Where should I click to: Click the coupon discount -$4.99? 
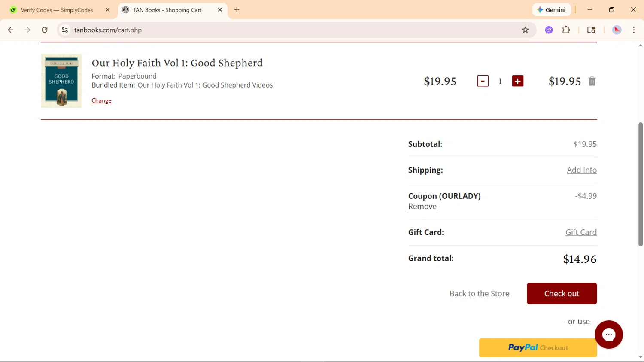[x=586, y=196]
